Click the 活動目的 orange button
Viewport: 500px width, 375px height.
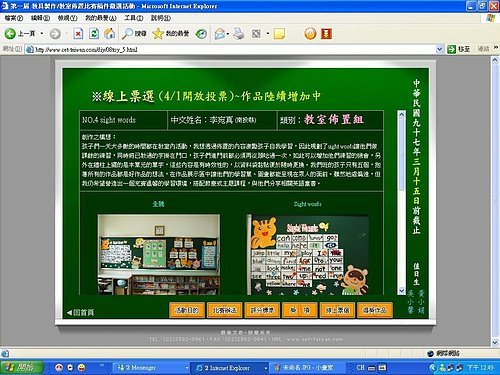point(187,310)
